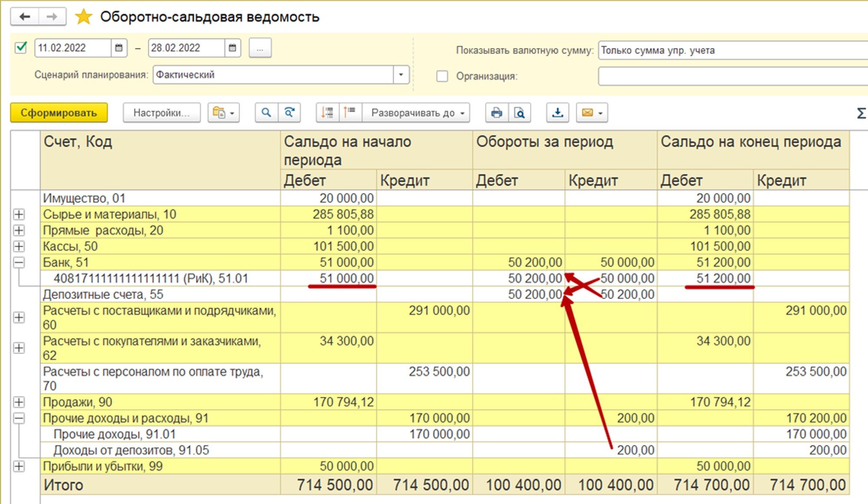Click the magnifier search icon in toolbar
Image resolution: width=868 pixels, height=504 pixels.
[266, 113]
